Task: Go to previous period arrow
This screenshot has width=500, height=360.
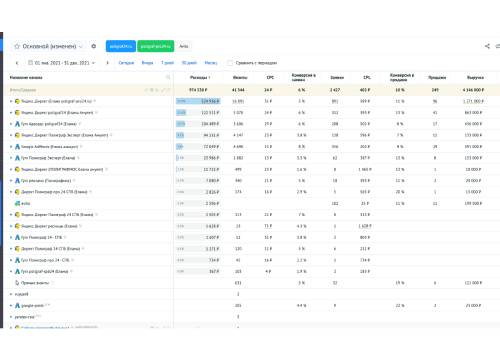Action: pos(17,63)
